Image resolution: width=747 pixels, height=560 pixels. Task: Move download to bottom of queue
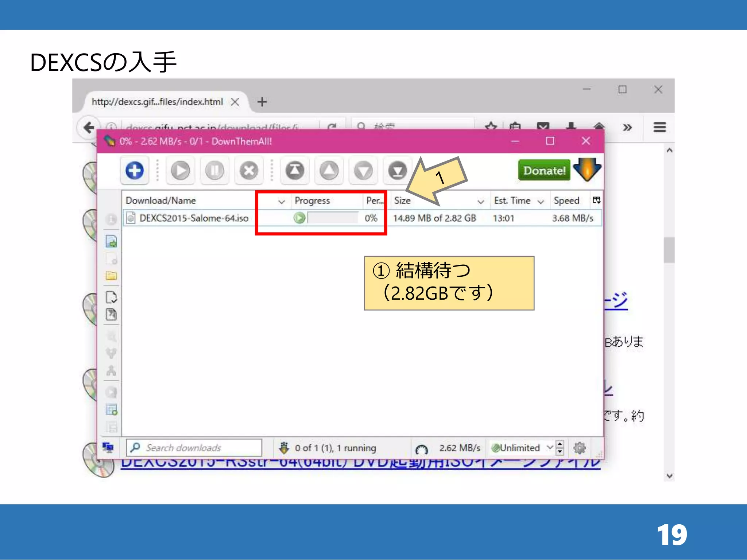click(x=397, y=170)
